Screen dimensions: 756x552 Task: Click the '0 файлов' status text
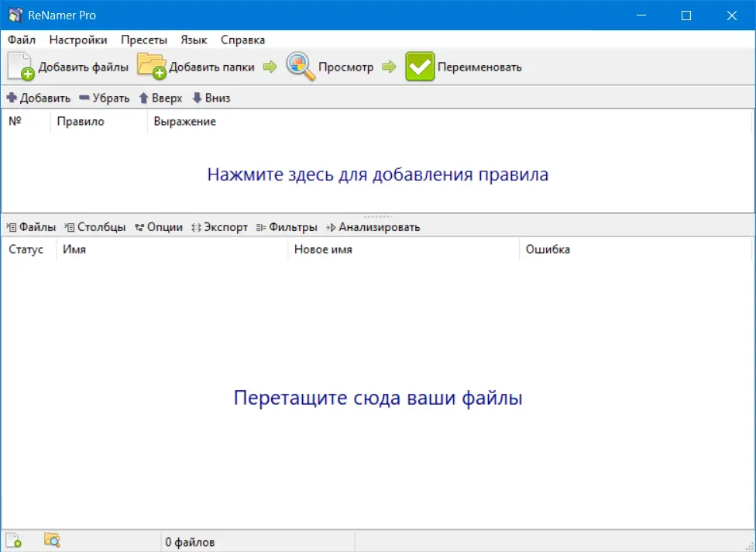pyautogui.click(x=190, y=543)
